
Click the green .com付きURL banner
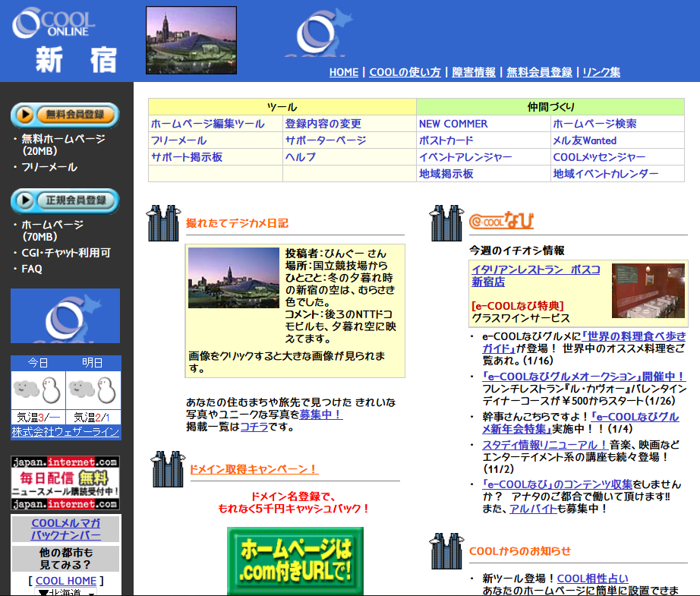point(295,561)
